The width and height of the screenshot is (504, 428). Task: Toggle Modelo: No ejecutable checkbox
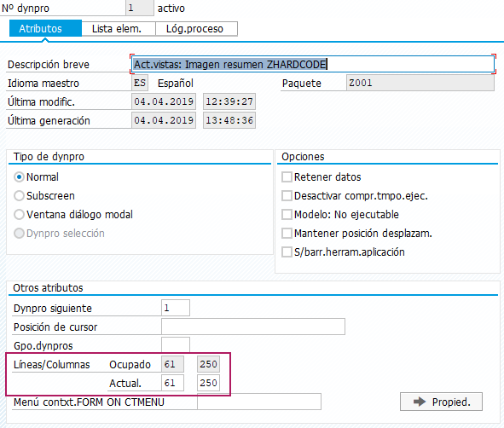(x=287, y=214)
